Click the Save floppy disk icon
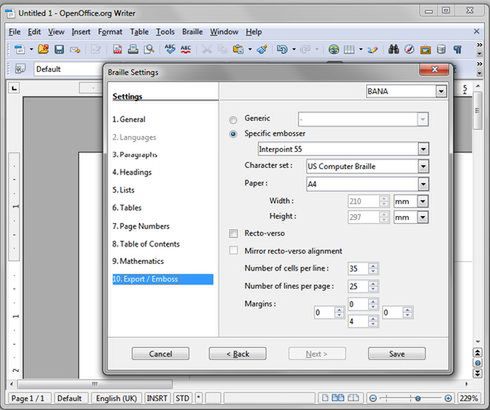490x410 pixels. tap(59, 49)
